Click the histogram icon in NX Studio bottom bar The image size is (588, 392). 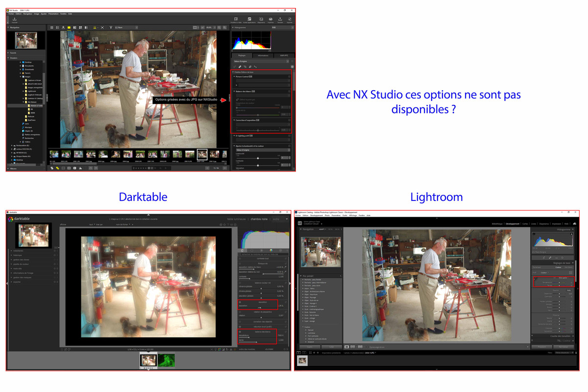[80, 168]
